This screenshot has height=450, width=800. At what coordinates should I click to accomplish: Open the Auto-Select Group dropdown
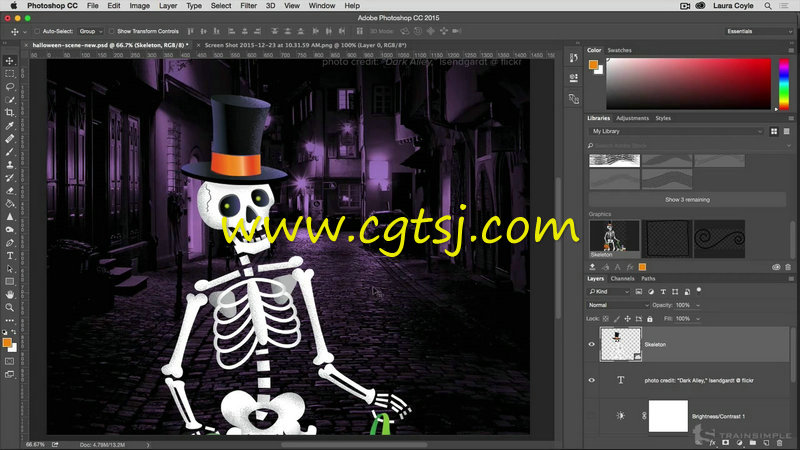91,31
